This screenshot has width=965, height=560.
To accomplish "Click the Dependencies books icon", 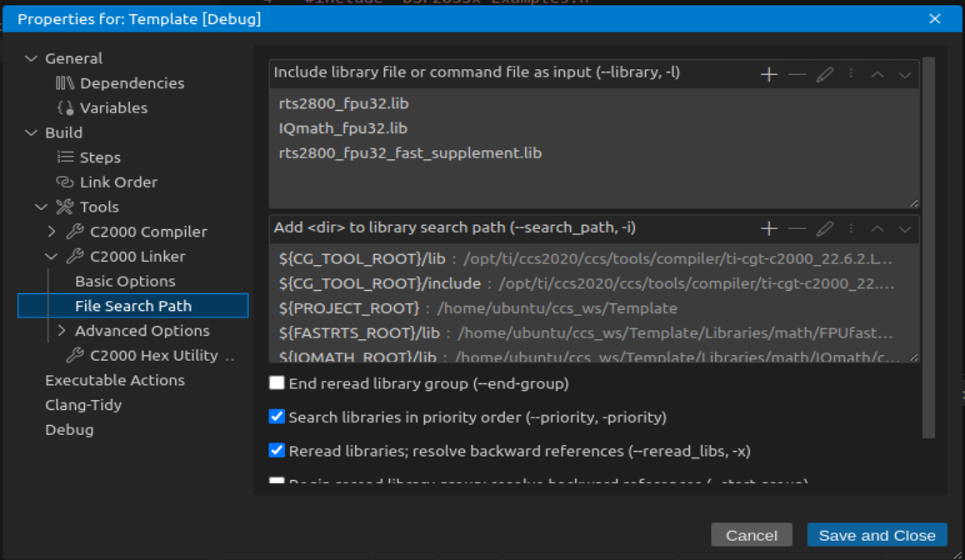I will tap(65, 83).
